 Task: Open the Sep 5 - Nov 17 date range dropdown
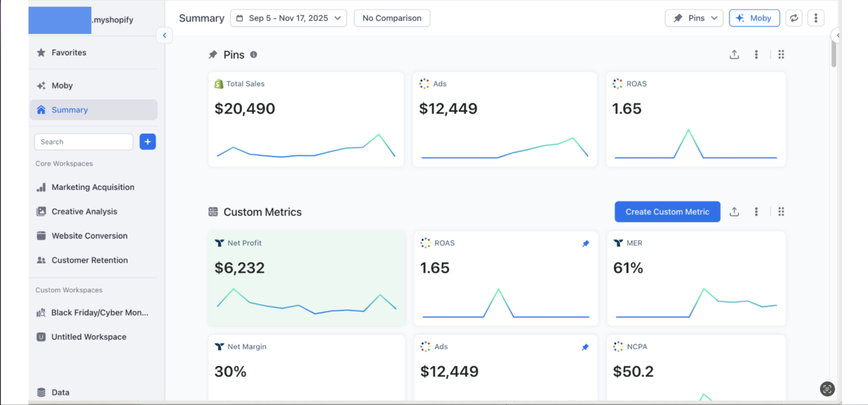click(288, 18)
